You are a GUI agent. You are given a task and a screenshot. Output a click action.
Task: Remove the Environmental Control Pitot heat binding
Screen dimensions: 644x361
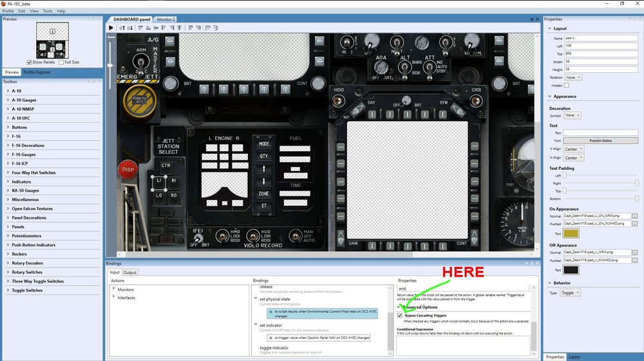point(270,311)
